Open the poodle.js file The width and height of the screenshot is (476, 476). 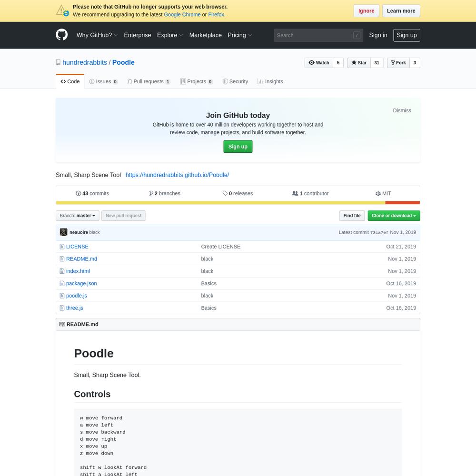(77, 296)
